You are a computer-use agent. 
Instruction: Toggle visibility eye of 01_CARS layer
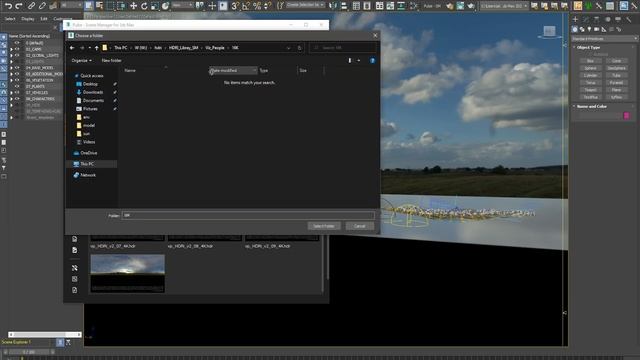(17, 49)
